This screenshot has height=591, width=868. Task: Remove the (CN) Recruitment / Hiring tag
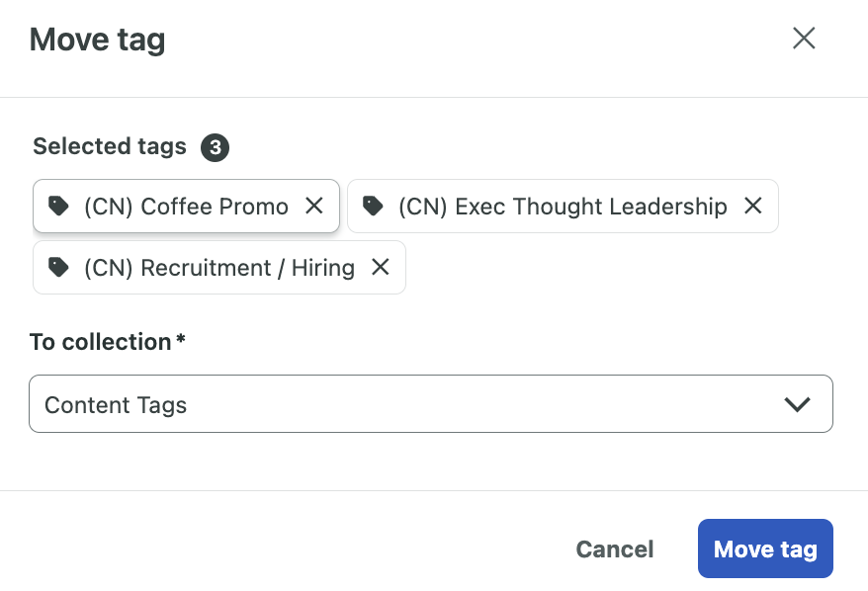(381, 267)
